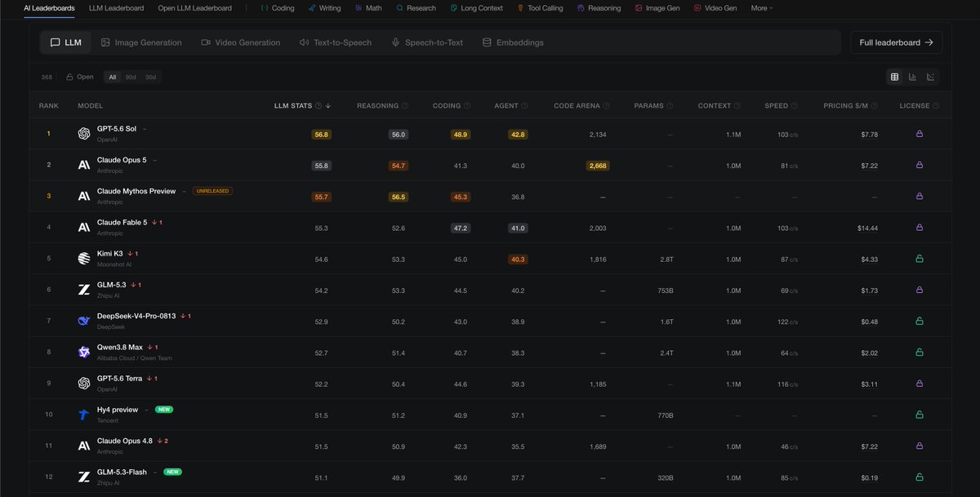Go to the LLM Leaderboard nav link
Viewport: 980px width, 497px height.
click(117, 8)
